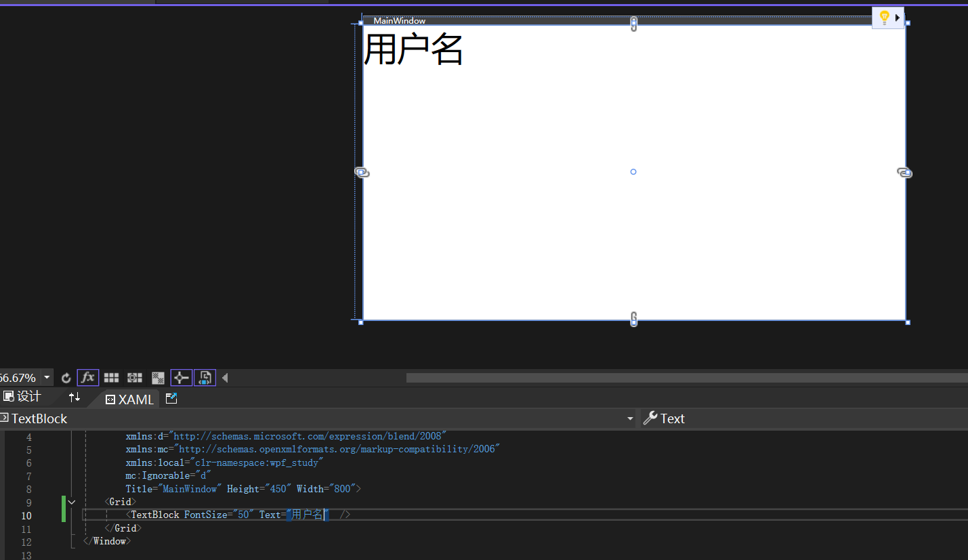968x560 pixels.
Task: Toggle snapping to gridlines
Action: coord(135,378)
